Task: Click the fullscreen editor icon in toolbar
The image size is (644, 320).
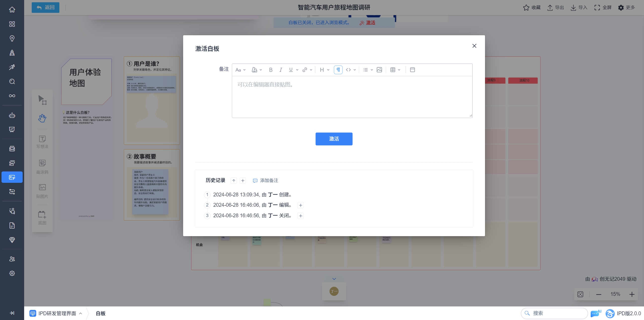Action: point(413,70)
